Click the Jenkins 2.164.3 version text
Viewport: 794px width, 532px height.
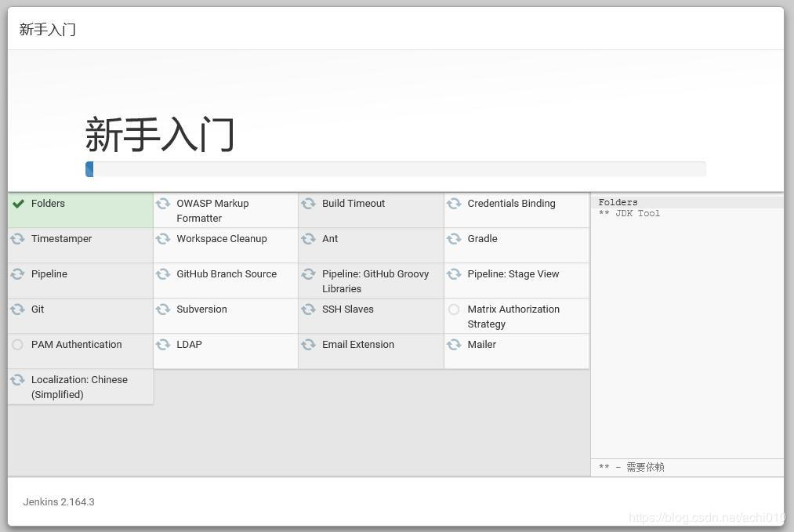coord(59,501)
